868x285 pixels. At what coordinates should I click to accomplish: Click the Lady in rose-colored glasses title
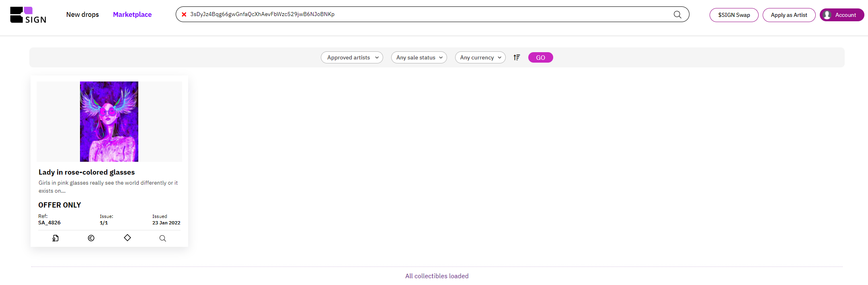pos(86,172)
